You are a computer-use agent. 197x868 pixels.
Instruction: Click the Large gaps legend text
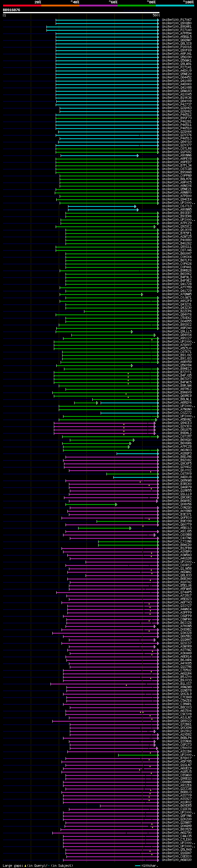pos(38,865)
